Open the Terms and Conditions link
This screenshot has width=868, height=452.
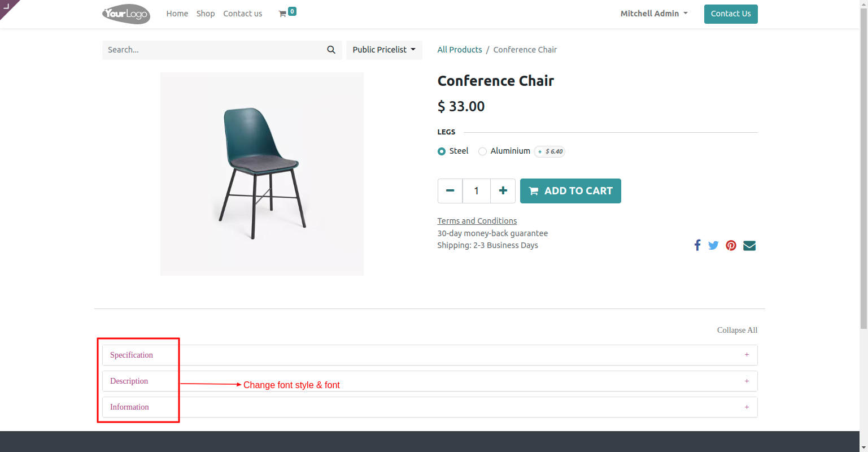click(477, 221)
